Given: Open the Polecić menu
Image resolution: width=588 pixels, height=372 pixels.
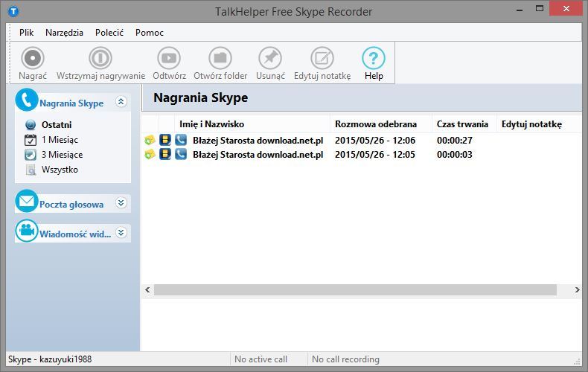Looking at the screenshot, I should [109, 33].
